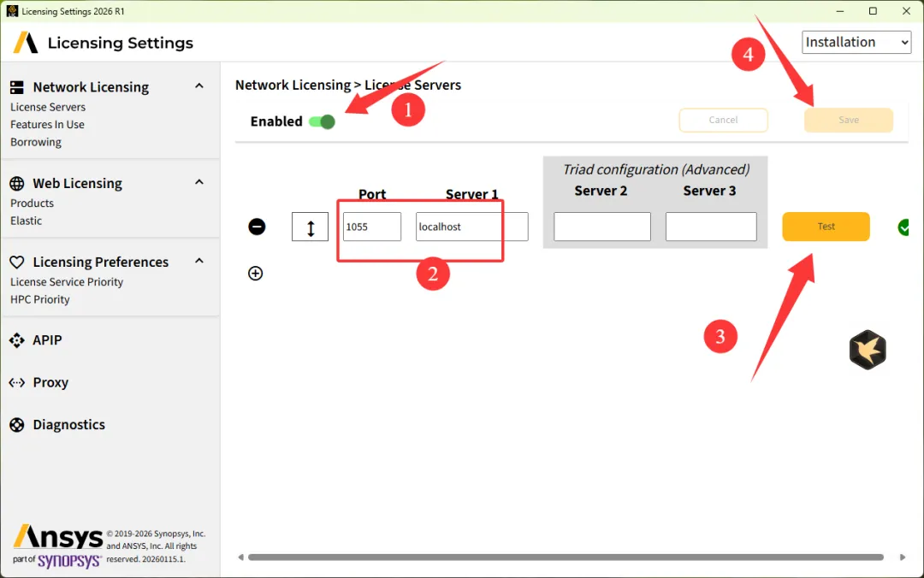924x578 pixels.
Task: Open the Elastic page
Action: click(x=26, y=221)
